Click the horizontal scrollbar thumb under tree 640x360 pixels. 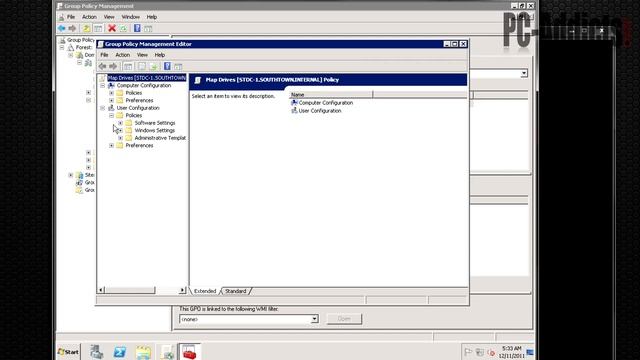pos(130,290)
